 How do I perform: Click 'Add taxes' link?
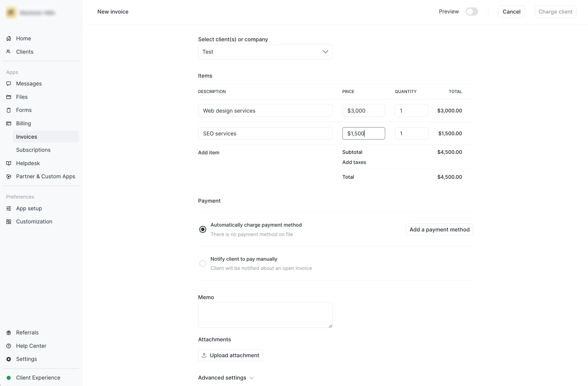(x=354, y=162)
